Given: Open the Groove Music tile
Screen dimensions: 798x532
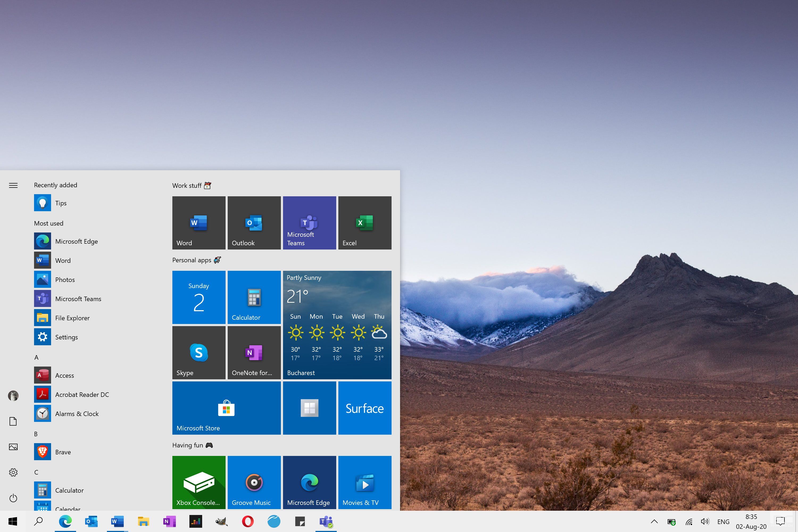Looking at the screenshot, I should [254, 483].
